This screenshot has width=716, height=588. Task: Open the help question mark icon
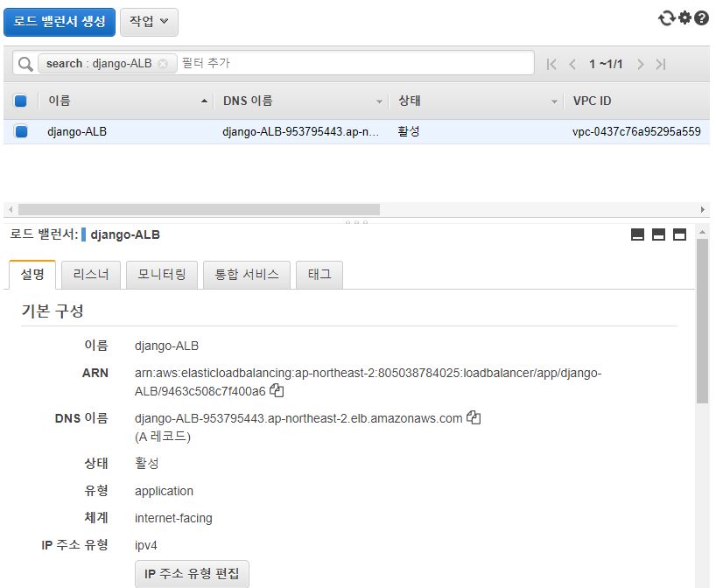click(701, 18)
